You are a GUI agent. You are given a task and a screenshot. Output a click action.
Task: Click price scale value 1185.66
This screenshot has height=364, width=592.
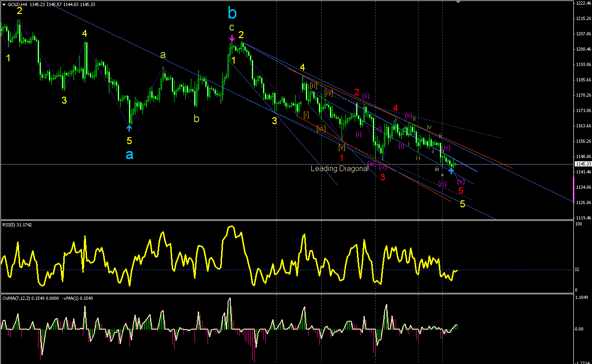583,79
